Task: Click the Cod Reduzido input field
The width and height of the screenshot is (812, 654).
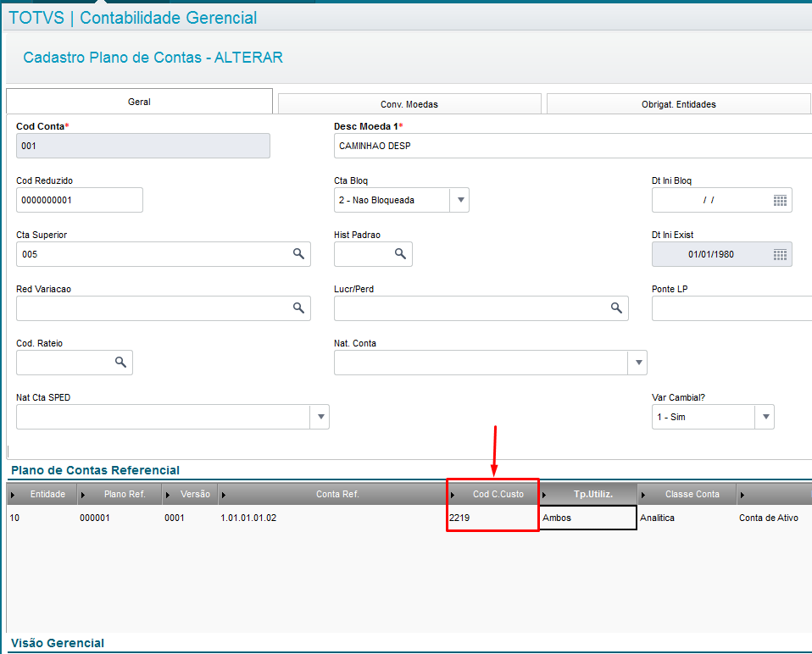Action: pyautogui.click(x=79, y=200)
